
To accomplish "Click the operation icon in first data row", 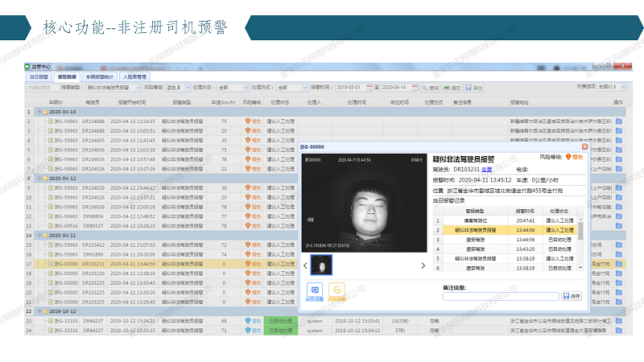I will point(618,121).
